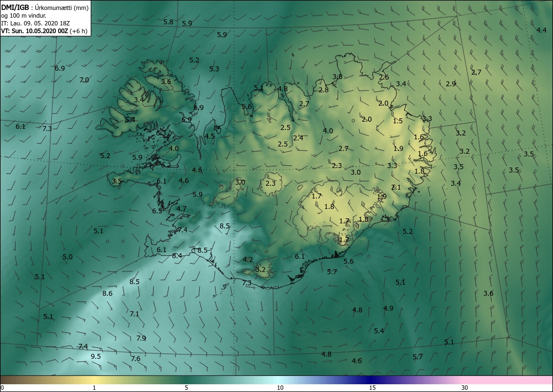
Task: Click the 4.5 value on the map
Action: pyautogui.click(x=210, y=137)
